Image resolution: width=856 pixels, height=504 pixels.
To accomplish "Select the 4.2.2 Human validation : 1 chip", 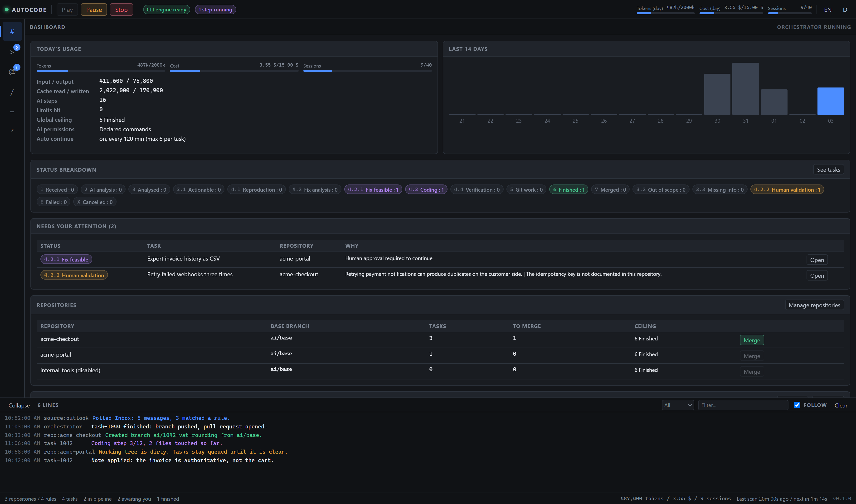I will [x=787, y=189].
